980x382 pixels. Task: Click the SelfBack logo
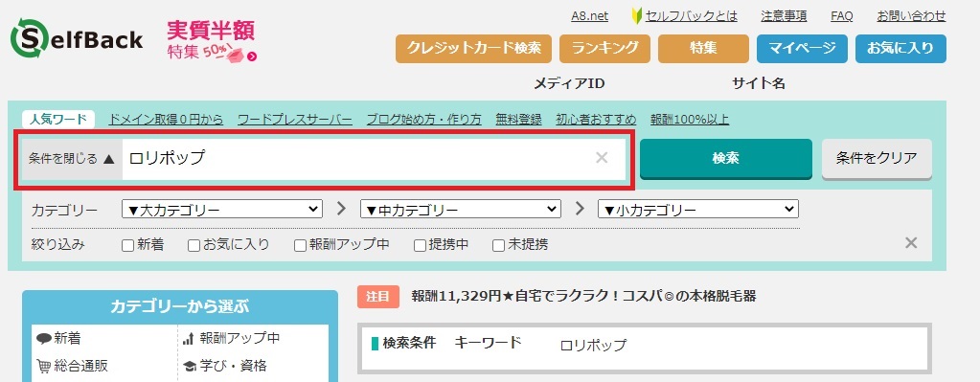pos(77,39)
